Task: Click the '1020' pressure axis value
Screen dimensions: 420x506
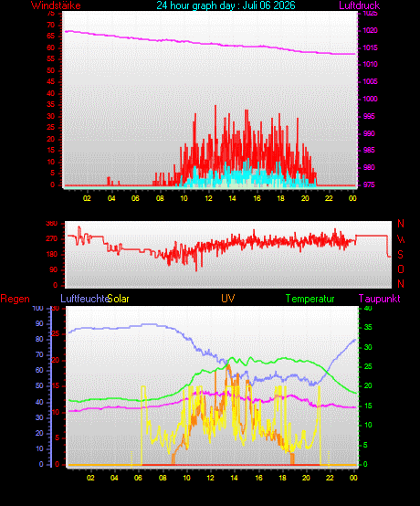Action: [x=370, y=30]
